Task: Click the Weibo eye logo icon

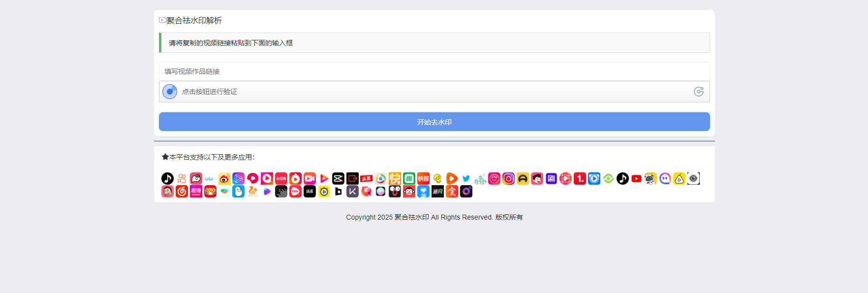Action: (224, 179)
